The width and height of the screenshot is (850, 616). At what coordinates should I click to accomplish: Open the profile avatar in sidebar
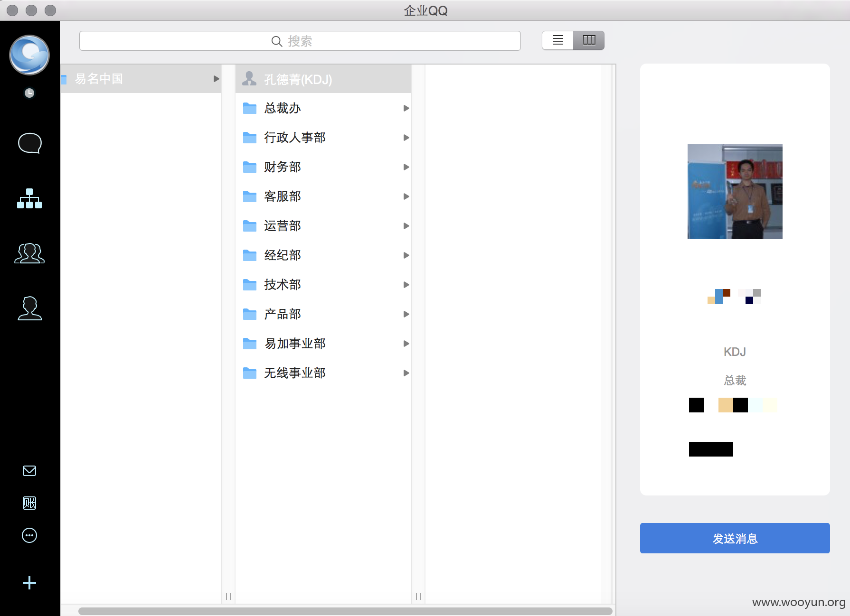pyautogui.click(x=29, y=55)
